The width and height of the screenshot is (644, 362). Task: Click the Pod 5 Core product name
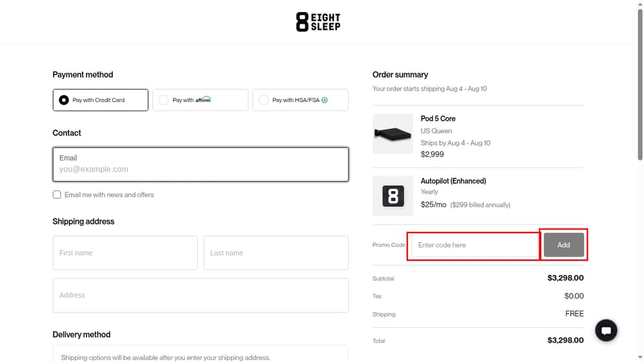coord(438,119)
